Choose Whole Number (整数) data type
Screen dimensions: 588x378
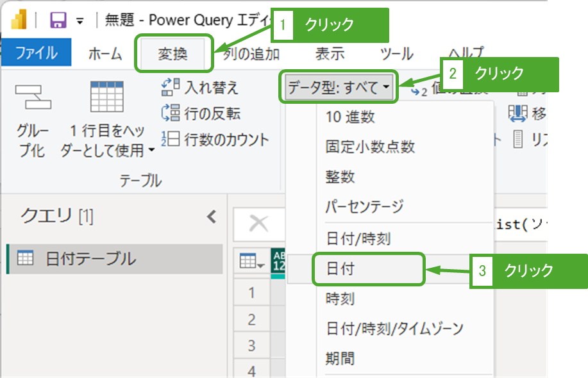[340, 177]
